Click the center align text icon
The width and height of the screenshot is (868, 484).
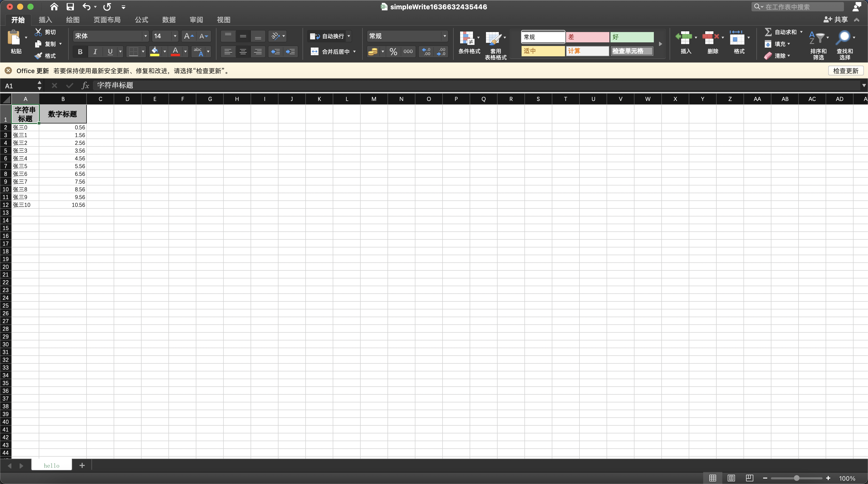point(243,52)
